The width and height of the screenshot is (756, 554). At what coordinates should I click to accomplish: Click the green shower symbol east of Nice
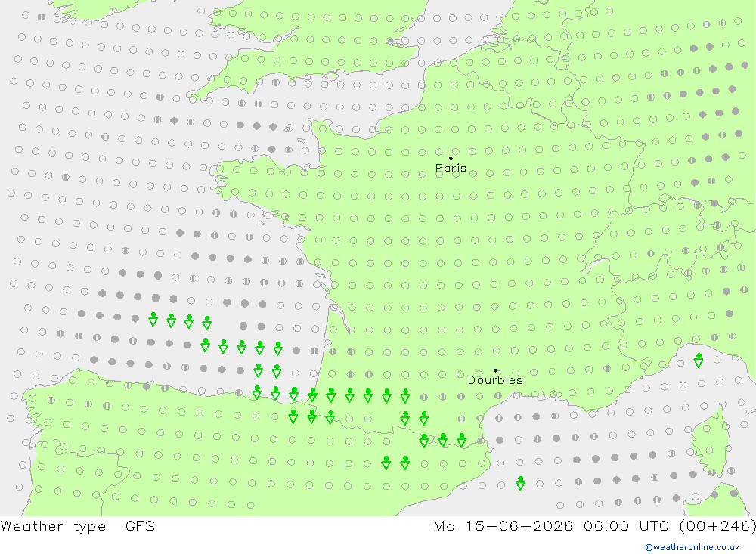pyautogui.click(x=698, y=361)
